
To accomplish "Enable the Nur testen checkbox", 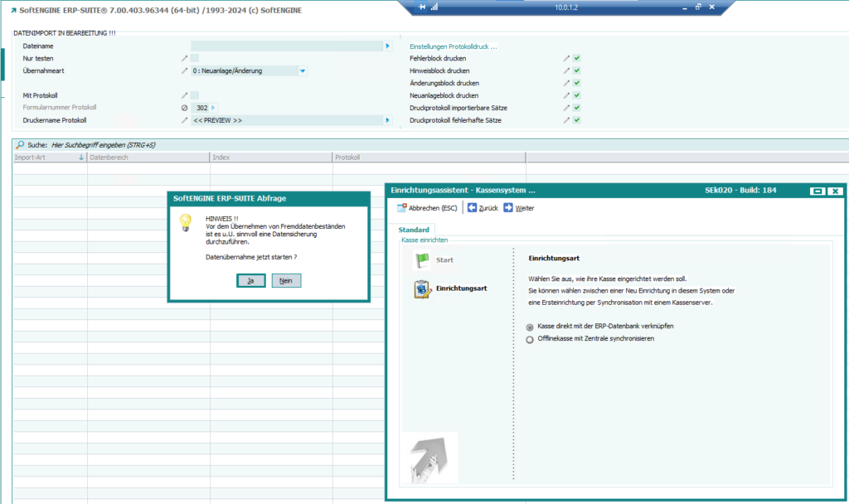I will (195, 58).
